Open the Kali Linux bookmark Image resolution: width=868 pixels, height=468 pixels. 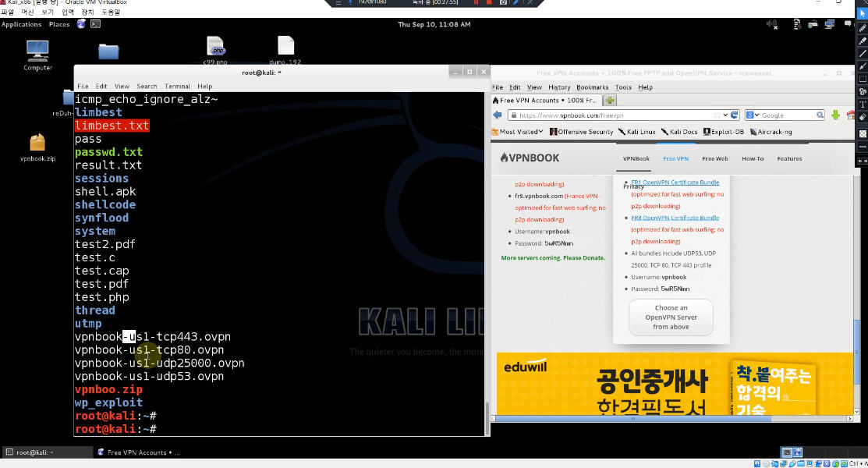pyautogui.click(x=637, y=132)
